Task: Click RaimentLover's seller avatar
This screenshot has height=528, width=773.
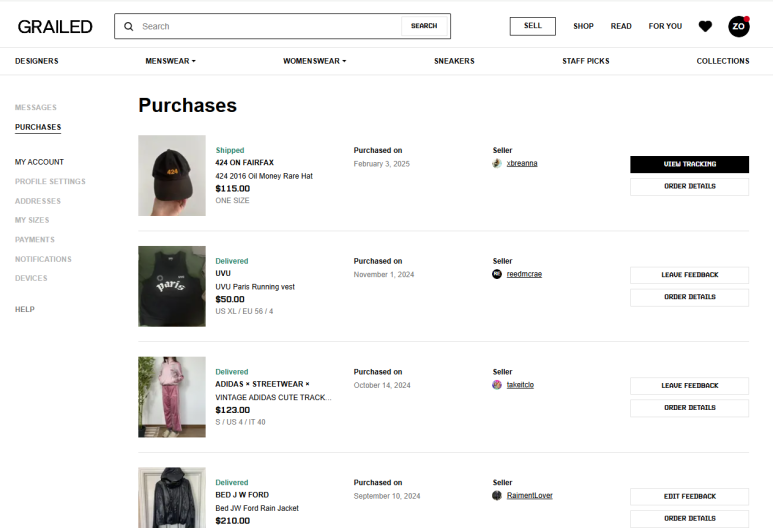Action: coord(497,495)
